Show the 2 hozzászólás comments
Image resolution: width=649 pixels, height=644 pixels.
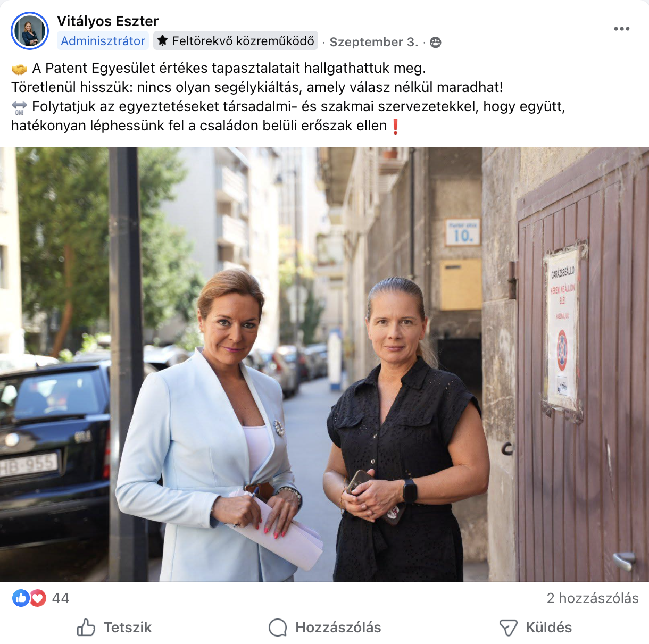(593, 598)
